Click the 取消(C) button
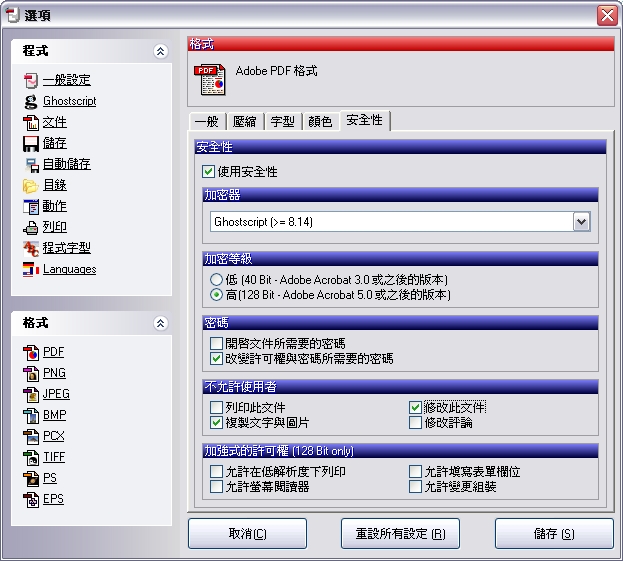 tap(248, 534)
